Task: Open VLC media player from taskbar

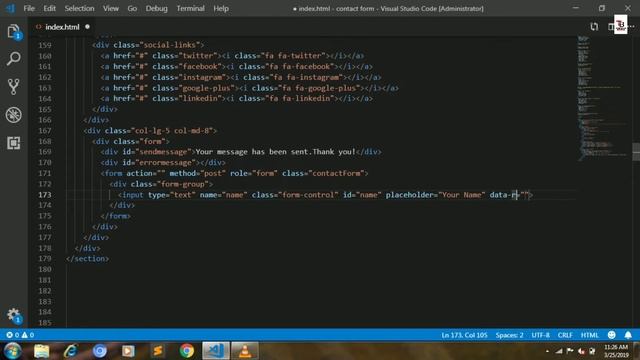Action: coord(245,351)
